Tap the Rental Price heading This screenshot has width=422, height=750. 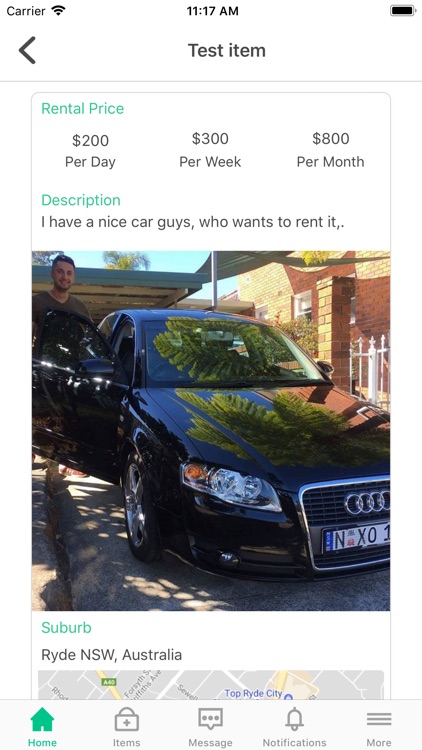click(x=83, y=109)
